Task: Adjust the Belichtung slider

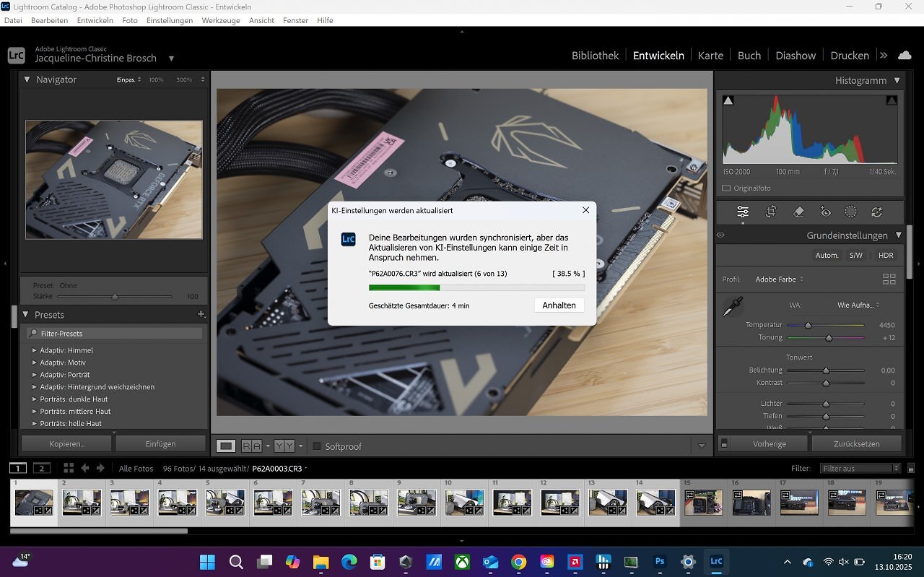Action: 825,370
